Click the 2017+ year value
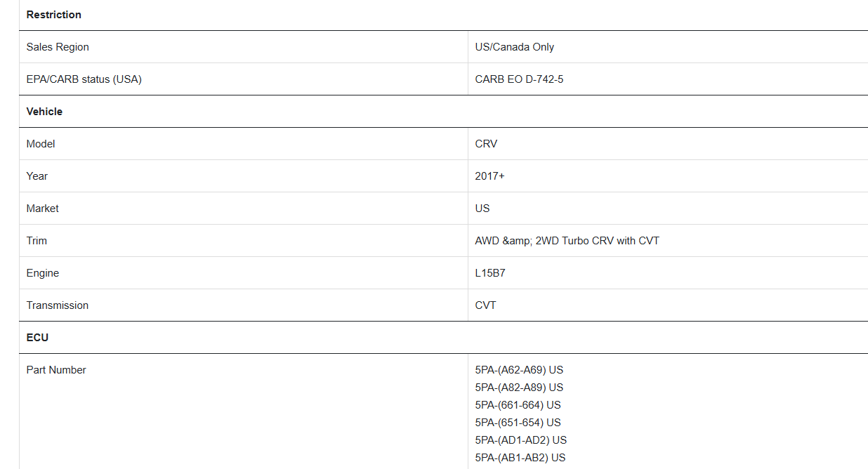The height and width of the screenshot is (469, 868). [490, 176]
